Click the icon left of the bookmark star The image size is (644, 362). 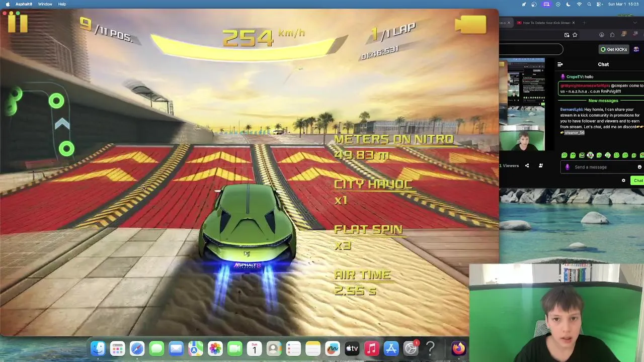(567, 35)
